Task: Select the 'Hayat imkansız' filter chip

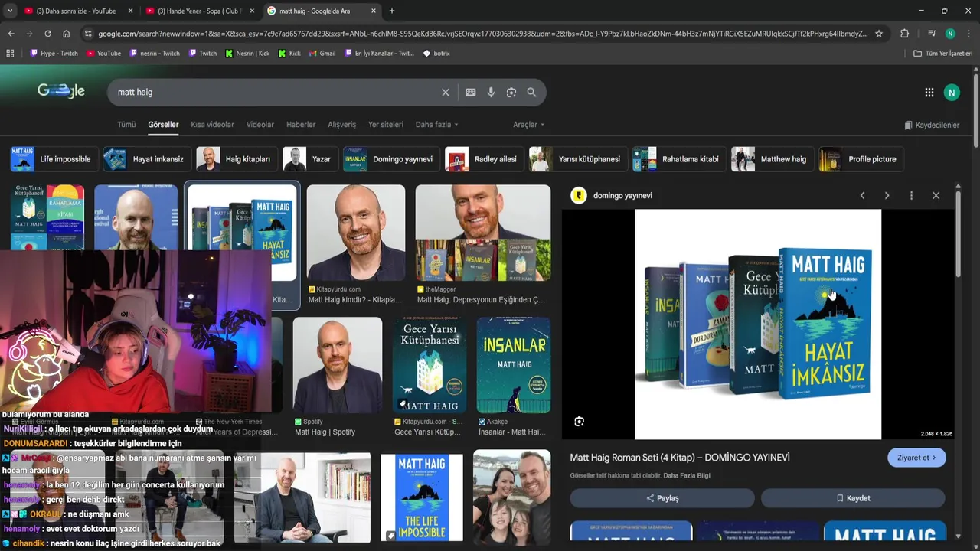Action: [147, 159]
